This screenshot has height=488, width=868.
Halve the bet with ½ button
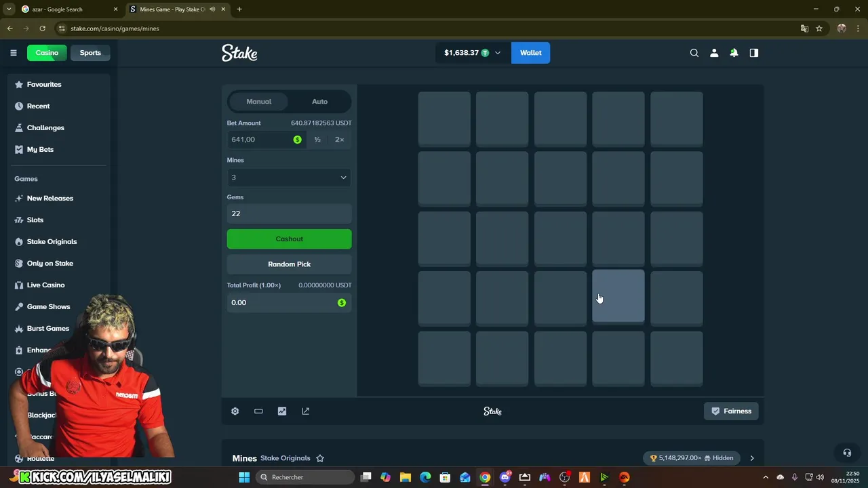(x=317, y=140)
